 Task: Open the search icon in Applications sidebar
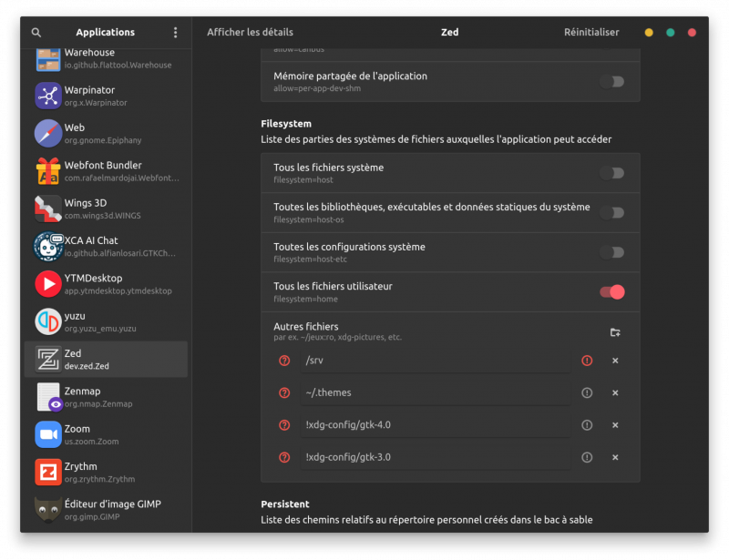click(36, 32)
